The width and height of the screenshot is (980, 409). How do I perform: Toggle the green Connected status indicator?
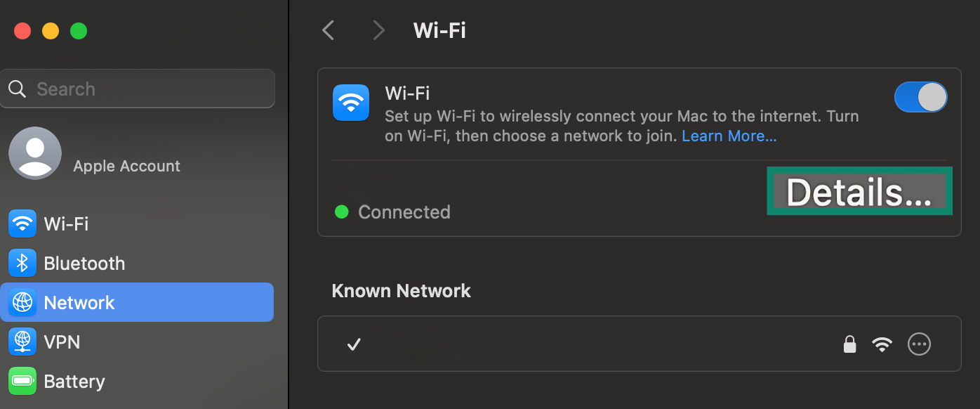[342, 212]
